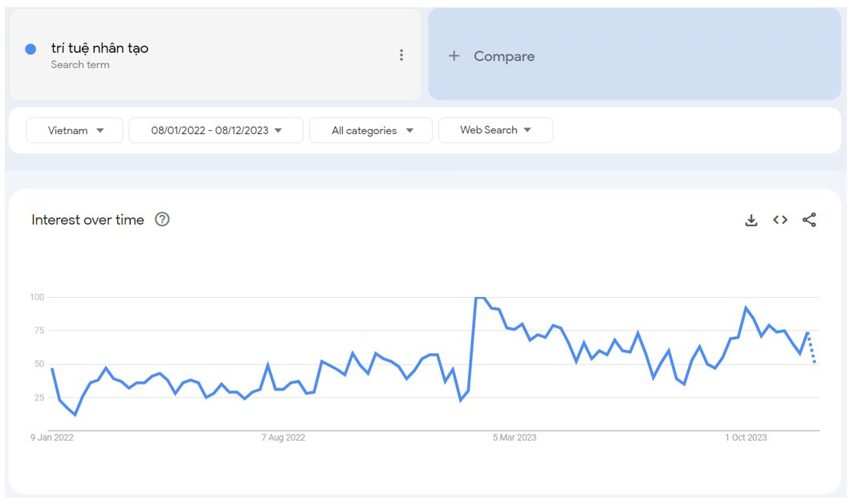Screen dimensions: 855x504
Task: Click the 7 Aug 2022 axis label
Action: (283, 437)
